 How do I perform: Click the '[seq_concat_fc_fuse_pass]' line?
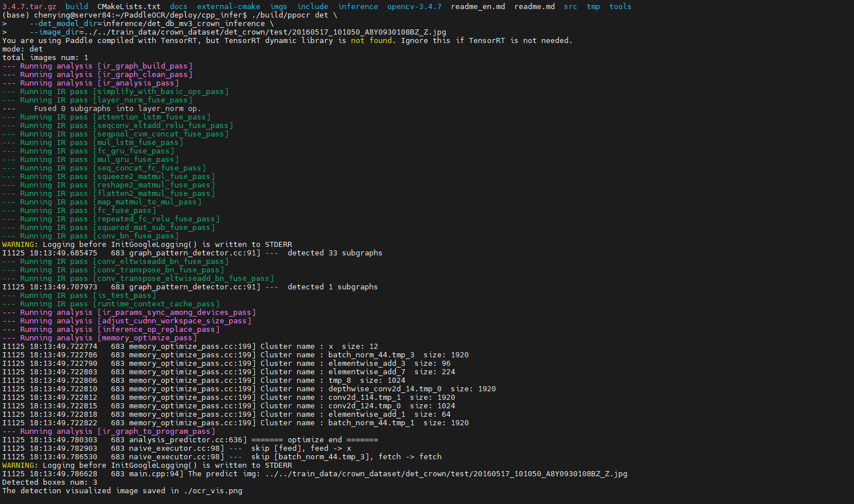tap(104, 168)
